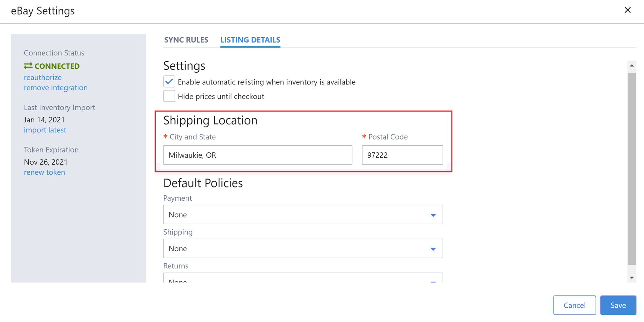Enable the Hide prices until checkout option

(x=169, y=96)
